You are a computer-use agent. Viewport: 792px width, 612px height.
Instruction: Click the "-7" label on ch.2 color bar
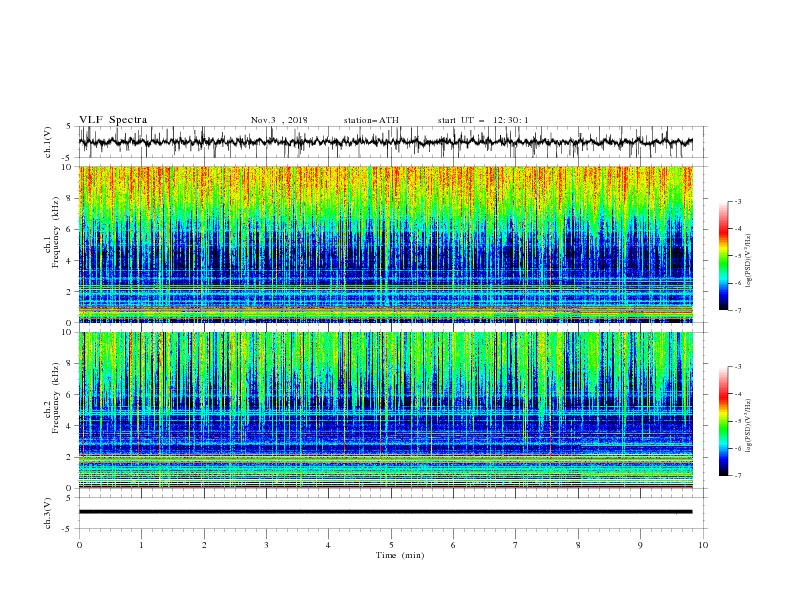coord(737,476)
